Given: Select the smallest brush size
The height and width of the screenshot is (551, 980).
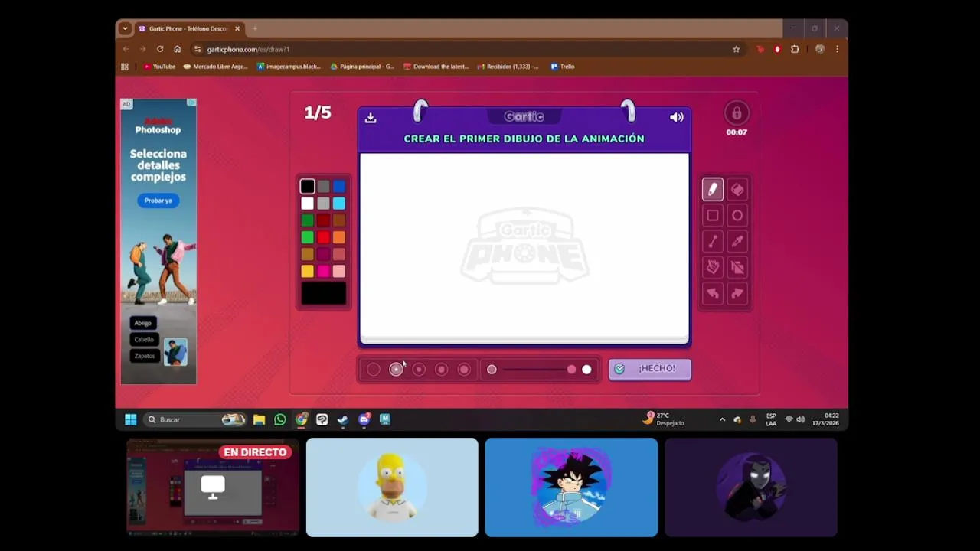Looking at the screenshot, I should coord(374,370).
